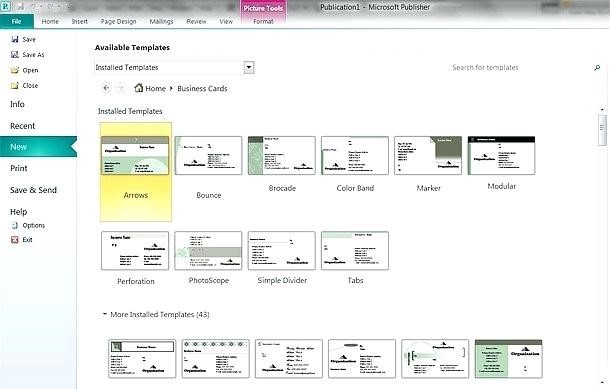The image size is (610, 389).
Task: Collapse More Installed Templates (43) section
Action: click(x=105, y=314)
